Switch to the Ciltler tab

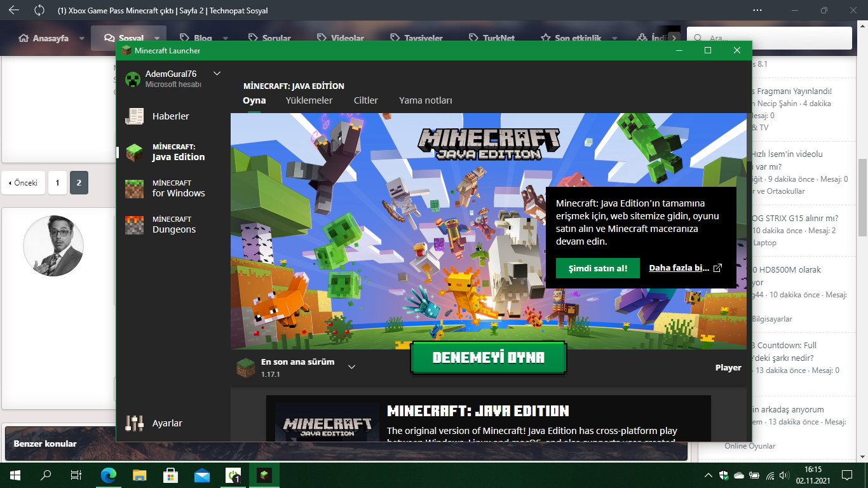(366, 100)
